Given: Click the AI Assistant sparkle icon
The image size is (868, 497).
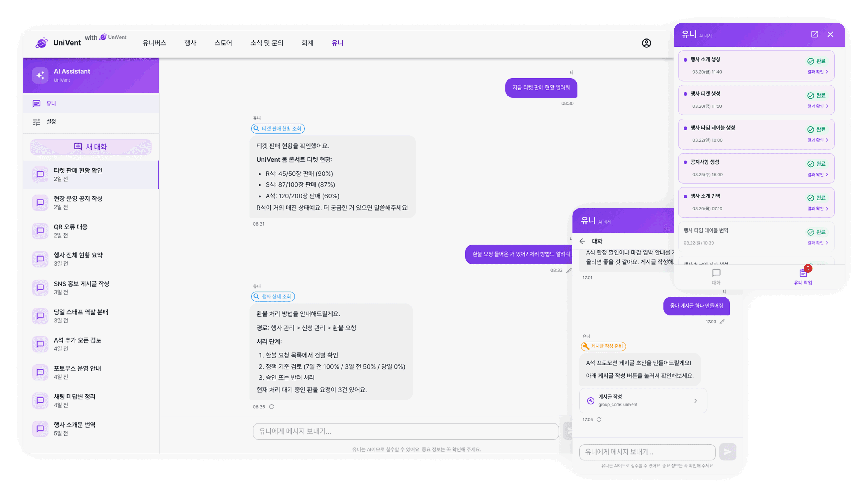Looking at the screenshot, I should [x=40, y=75].
